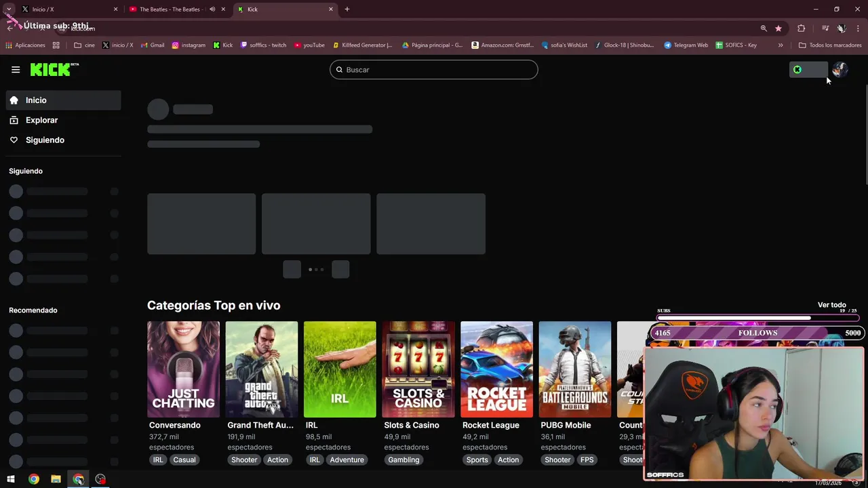
Task: Click the green Kick logo
Action: coord(54,69)
